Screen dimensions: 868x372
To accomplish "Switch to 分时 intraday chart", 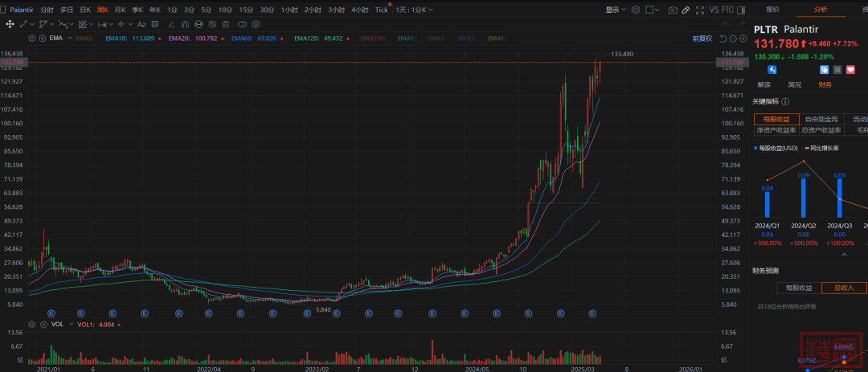I will coord(47,10).
